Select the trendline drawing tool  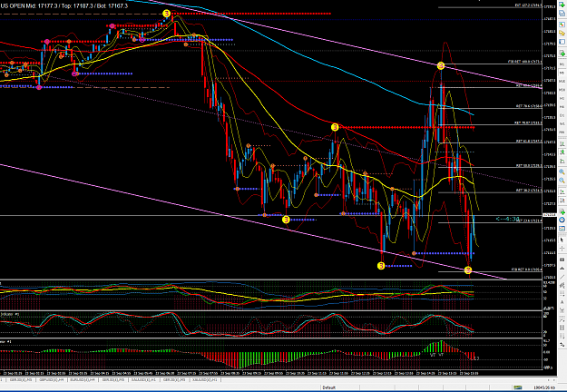tap(562, 277)
